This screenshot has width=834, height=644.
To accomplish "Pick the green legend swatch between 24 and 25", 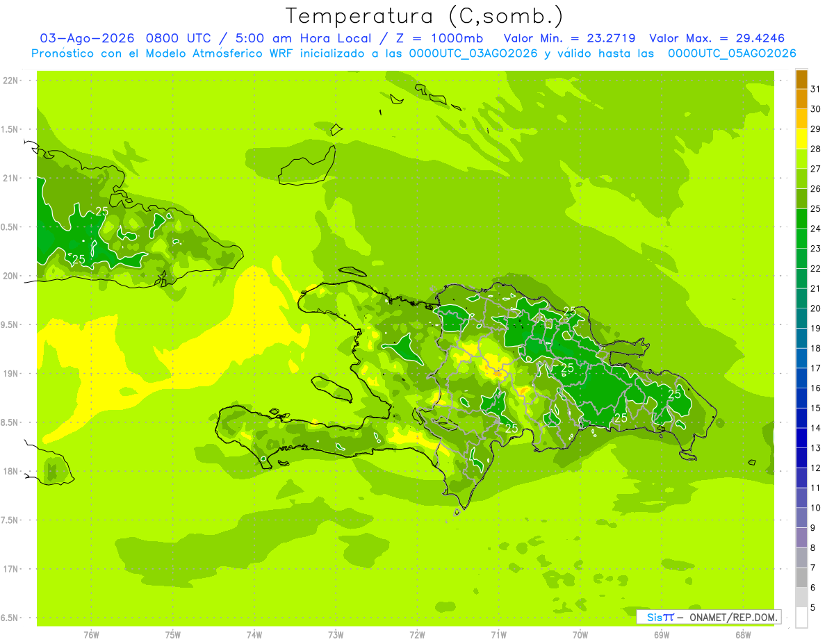I will (x=801, y=218).
